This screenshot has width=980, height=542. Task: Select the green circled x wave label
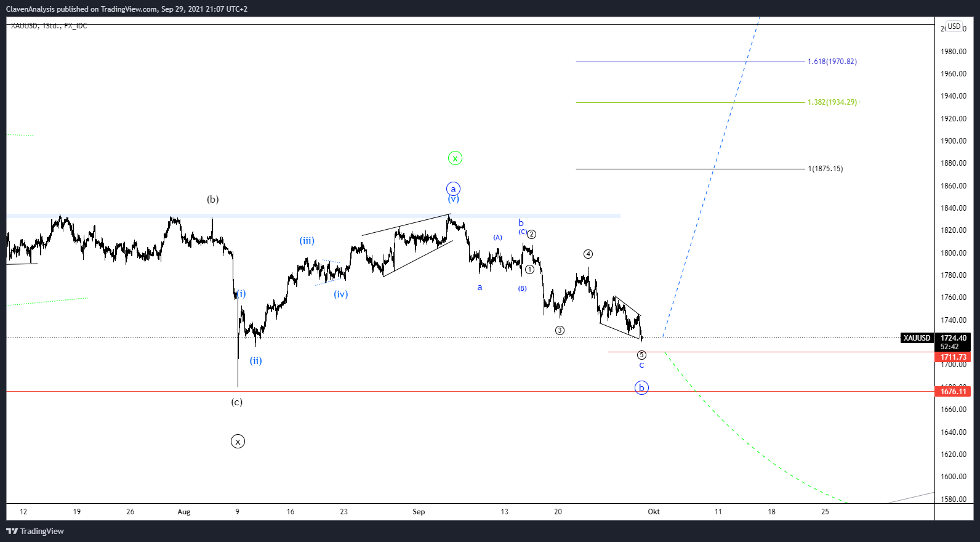click(455, 158)
